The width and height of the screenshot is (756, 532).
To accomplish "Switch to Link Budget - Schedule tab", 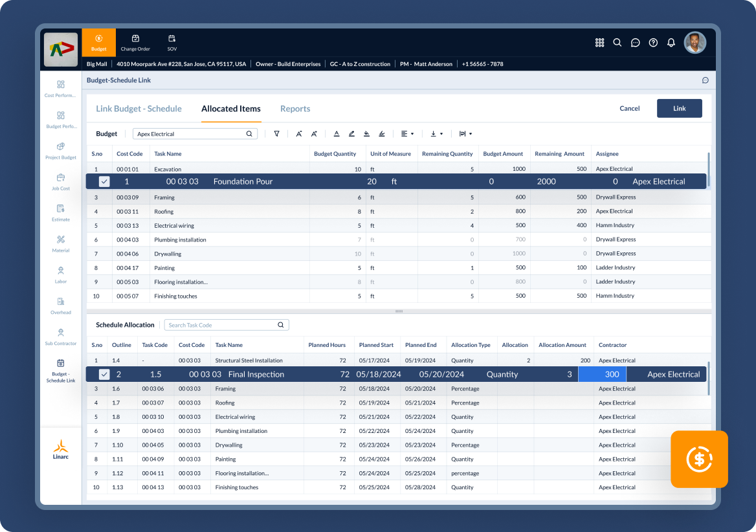I will coord(139,109).
